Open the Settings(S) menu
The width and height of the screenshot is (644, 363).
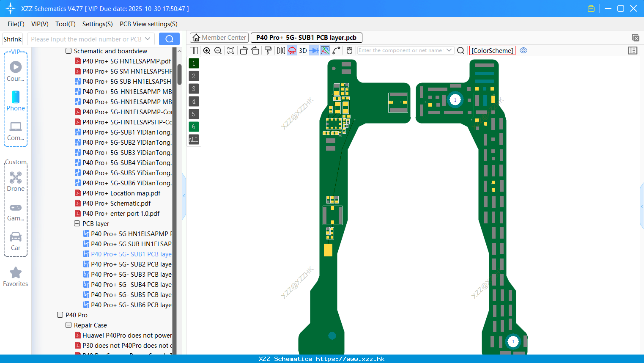(x=98, y=24)
